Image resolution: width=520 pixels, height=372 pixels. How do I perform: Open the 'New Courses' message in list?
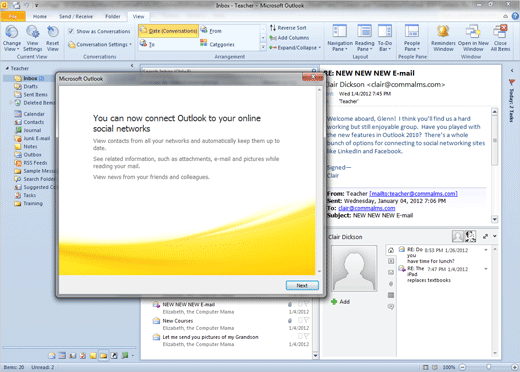click(230, 324)
